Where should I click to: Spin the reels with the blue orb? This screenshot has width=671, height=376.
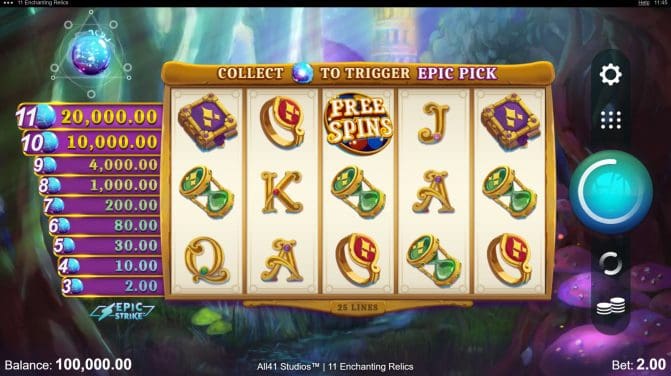[611, 192]
